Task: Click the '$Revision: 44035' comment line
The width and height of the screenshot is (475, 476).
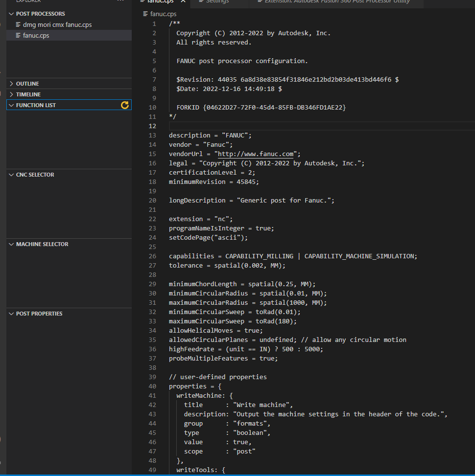Action: point(287,80)
